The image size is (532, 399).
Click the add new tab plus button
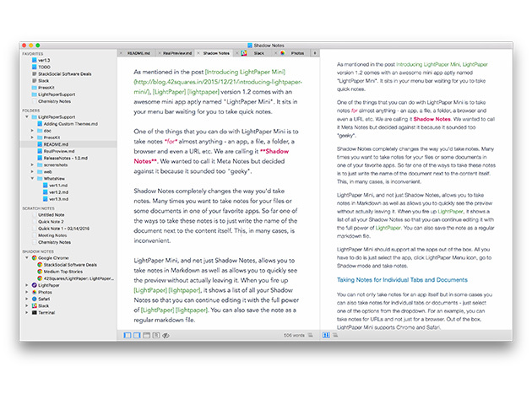(315, 53)
